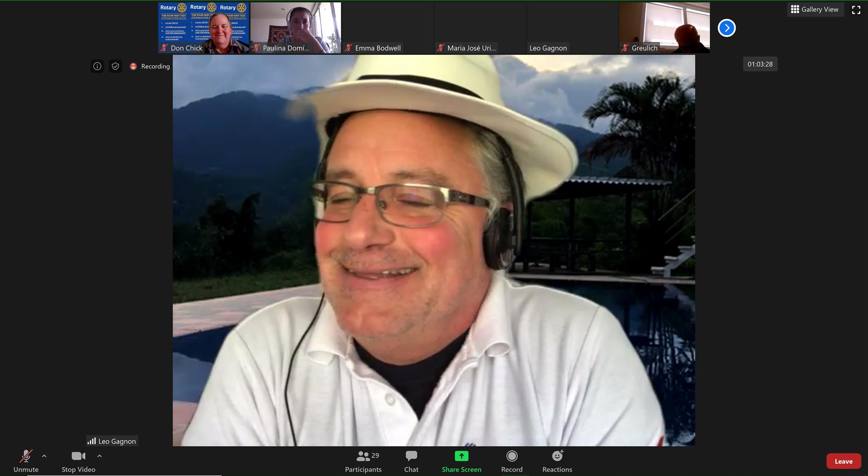This screenshot has height=476, width=868.
Task: Open the Reactions menu
Action: pos(557,461)
